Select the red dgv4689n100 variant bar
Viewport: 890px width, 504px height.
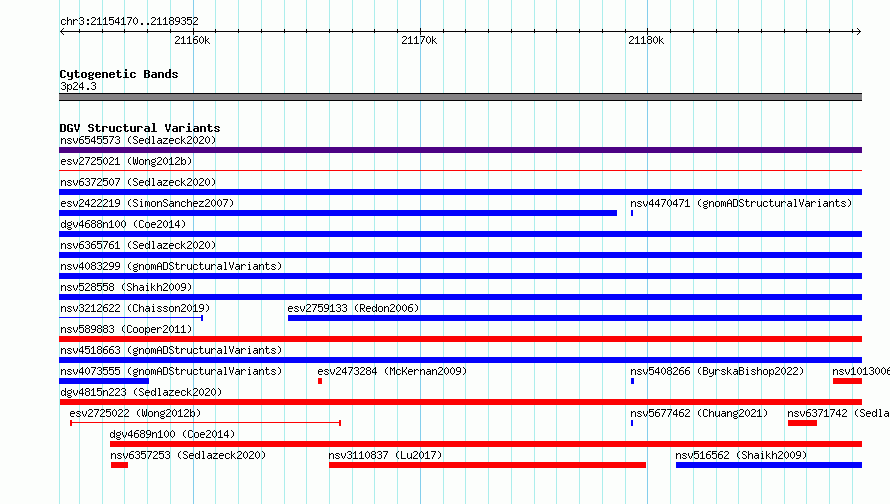point(486,444)
